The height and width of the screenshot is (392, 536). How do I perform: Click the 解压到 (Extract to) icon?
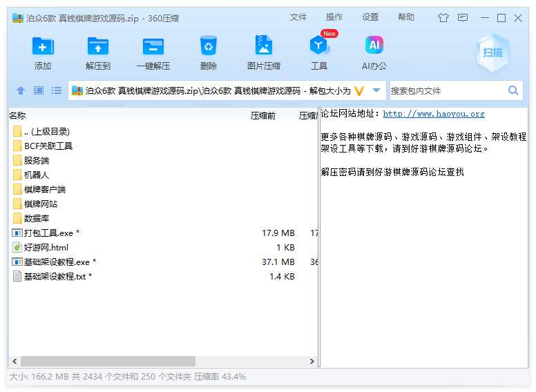98,46
